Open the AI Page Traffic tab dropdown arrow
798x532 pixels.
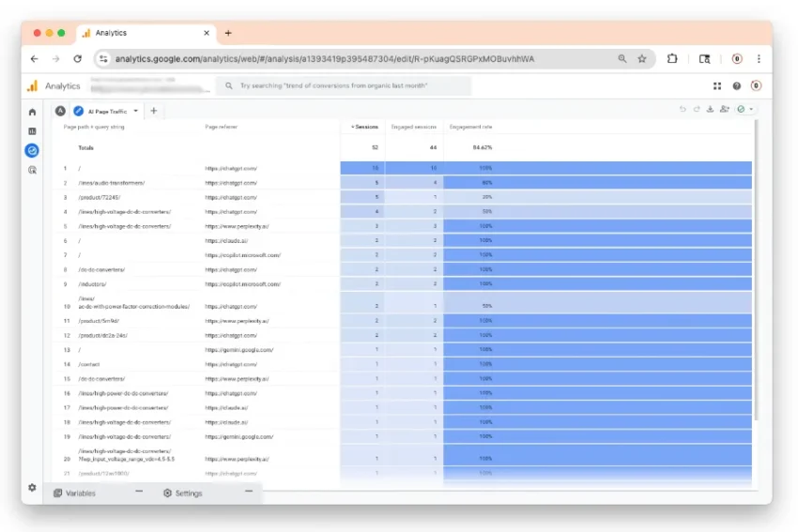click(136, 111)
